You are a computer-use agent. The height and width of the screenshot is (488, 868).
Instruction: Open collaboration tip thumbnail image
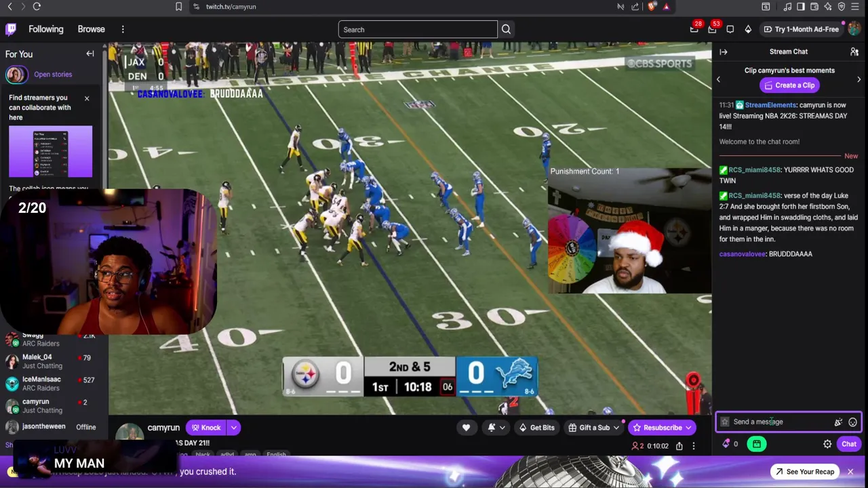50,152
